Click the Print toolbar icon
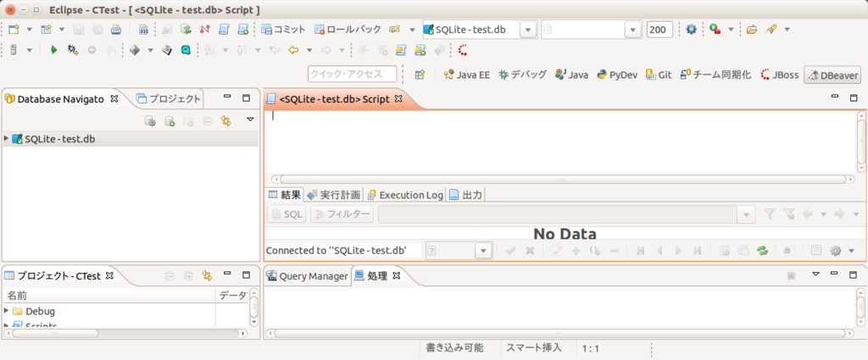Viewport: 868px width, 360px height. (x=115, y=30)
